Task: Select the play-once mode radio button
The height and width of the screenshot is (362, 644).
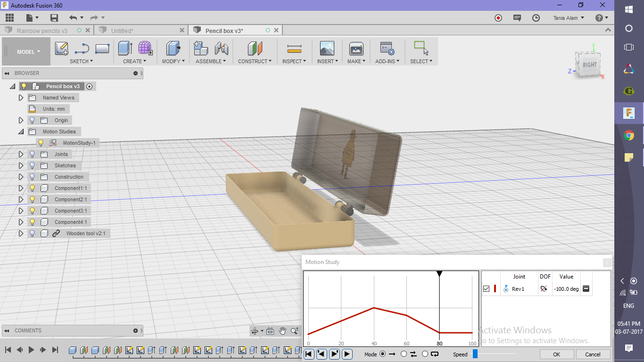Action: click(x=382, y=354)
